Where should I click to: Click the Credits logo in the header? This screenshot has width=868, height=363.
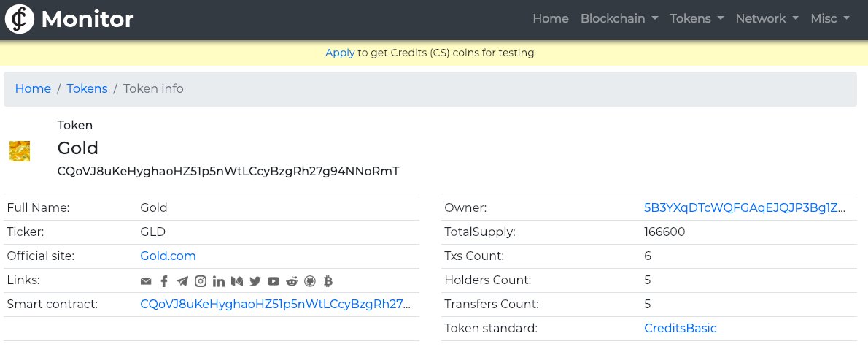tap(20, 19)
